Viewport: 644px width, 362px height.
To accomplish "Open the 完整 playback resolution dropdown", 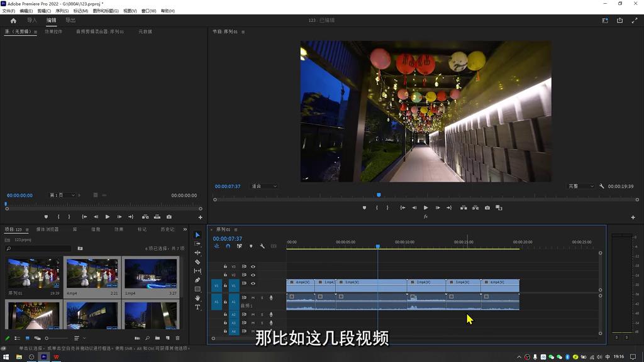I will click(x=579, y=186).
